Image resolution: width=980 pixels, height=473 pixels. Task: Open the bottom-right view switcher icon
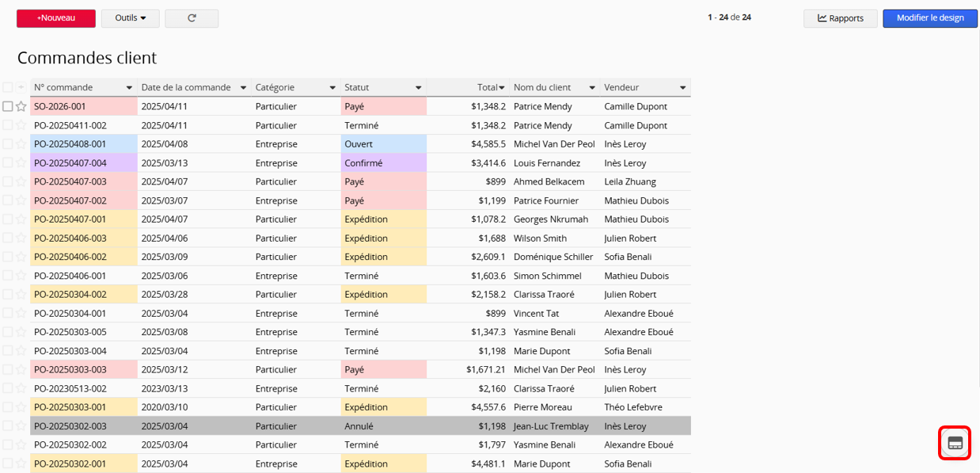click(x=955, y=443)
